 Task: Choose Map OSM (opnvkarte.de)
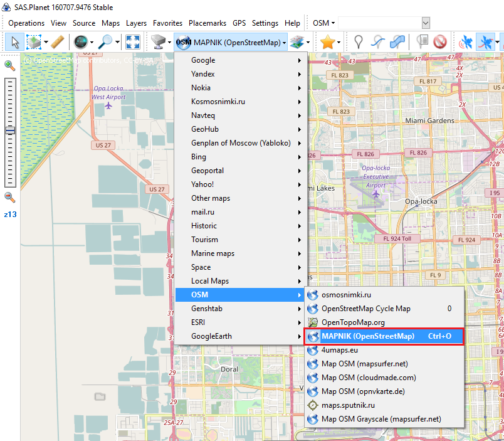384,391
